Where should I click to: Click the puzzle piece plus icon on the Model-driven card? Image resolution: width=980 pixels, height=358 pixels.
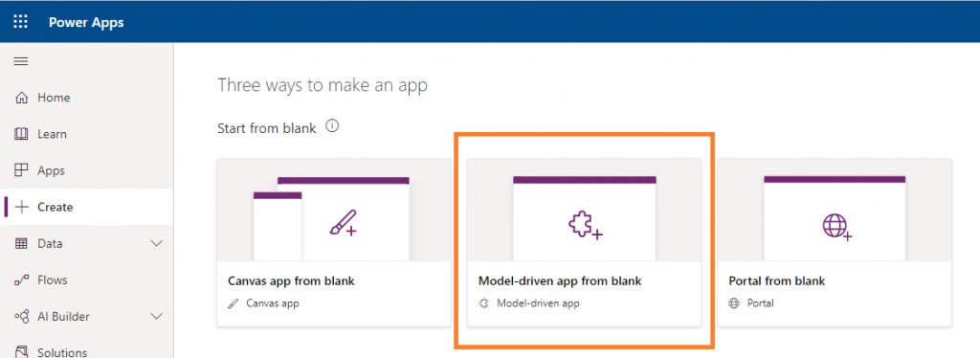pos(585,225)
